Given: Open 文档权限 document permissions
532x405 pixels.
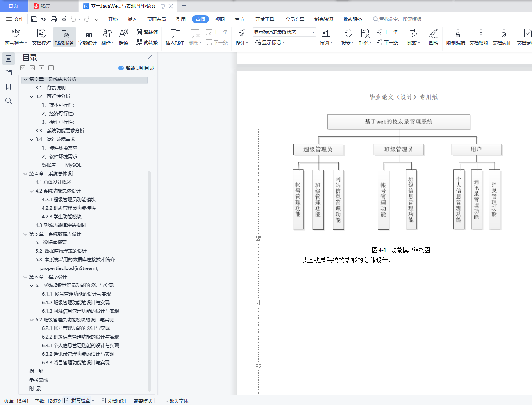Looking at the screenshot, I should click(479, 37).
